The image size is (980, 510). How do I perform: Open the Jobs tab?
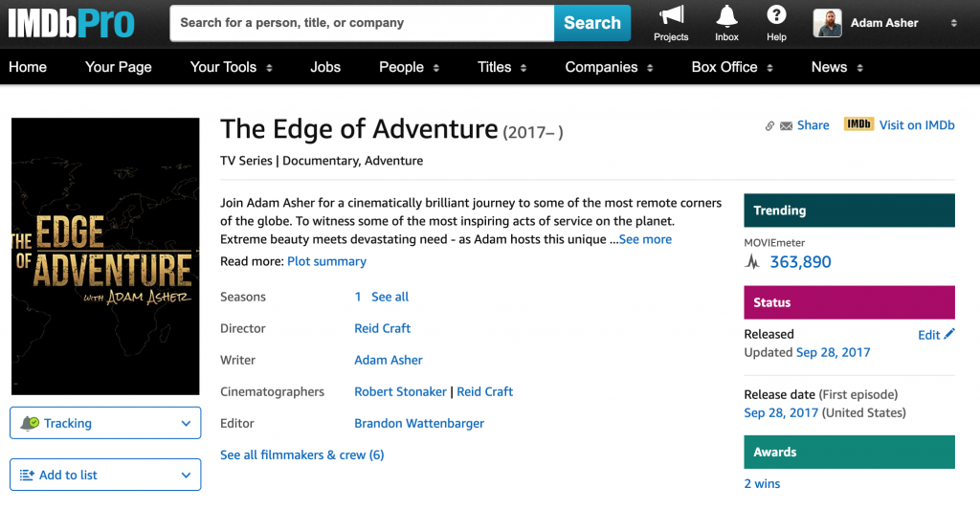[x=325, y=67]
